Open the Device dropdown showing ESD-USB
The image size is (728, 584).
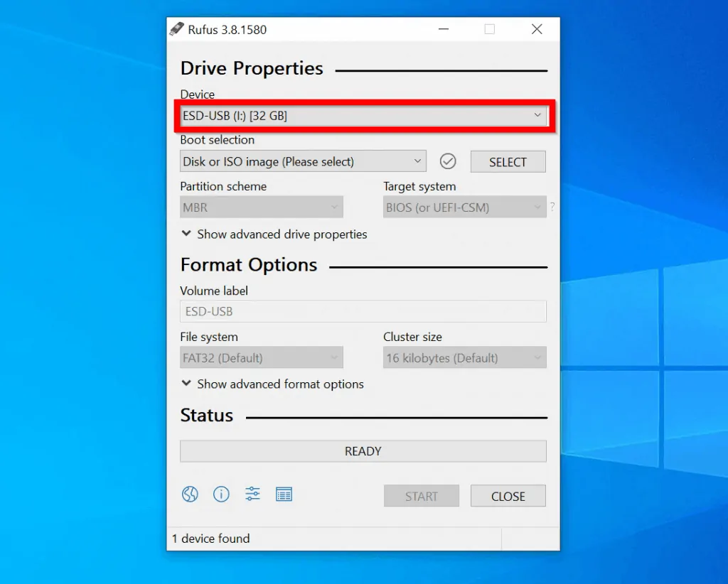click(x=363, y=116)
